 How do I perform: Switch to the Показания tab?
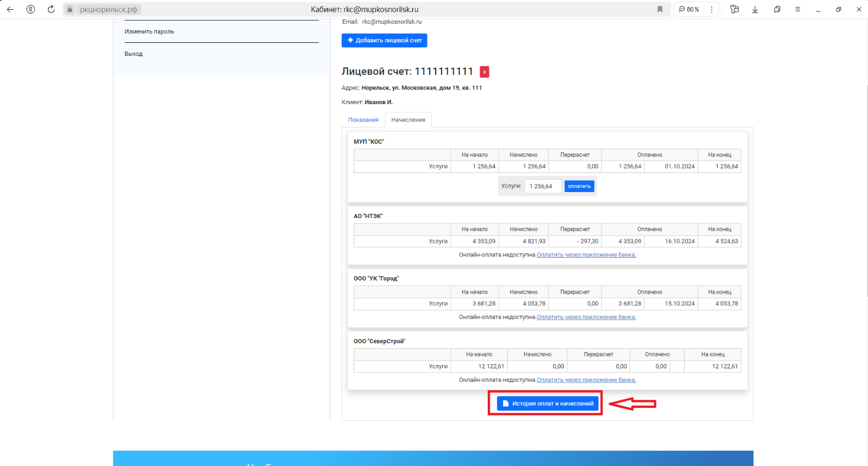(363, 120)
